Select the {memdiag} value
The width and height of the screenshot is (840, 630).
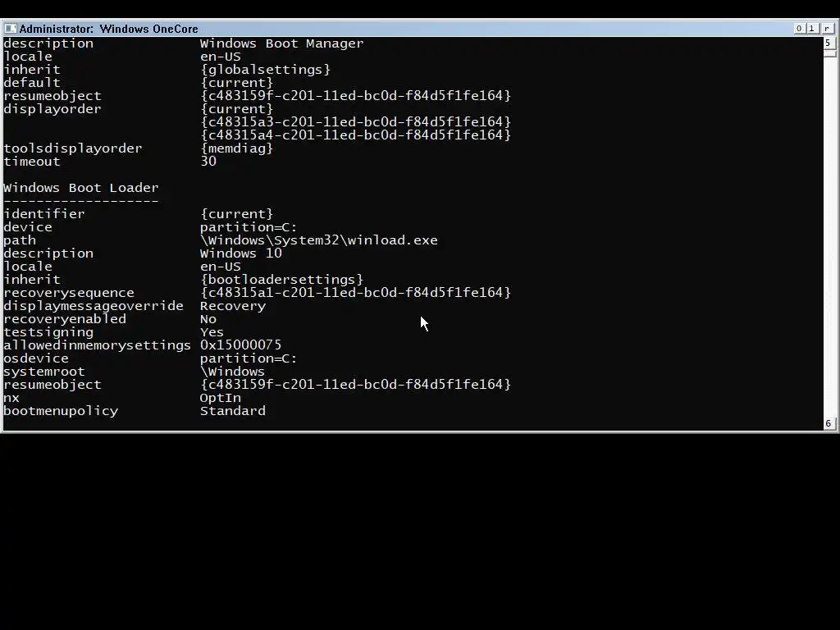(x=236, y=148)
